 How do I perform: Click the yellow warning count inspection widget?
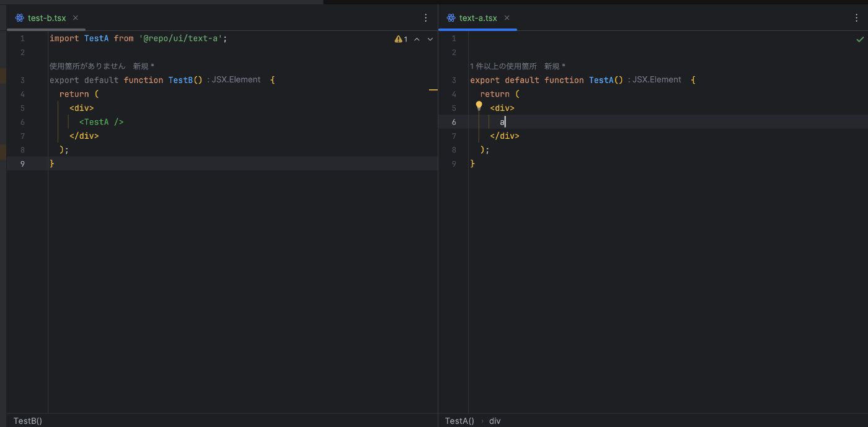point(401,38)
